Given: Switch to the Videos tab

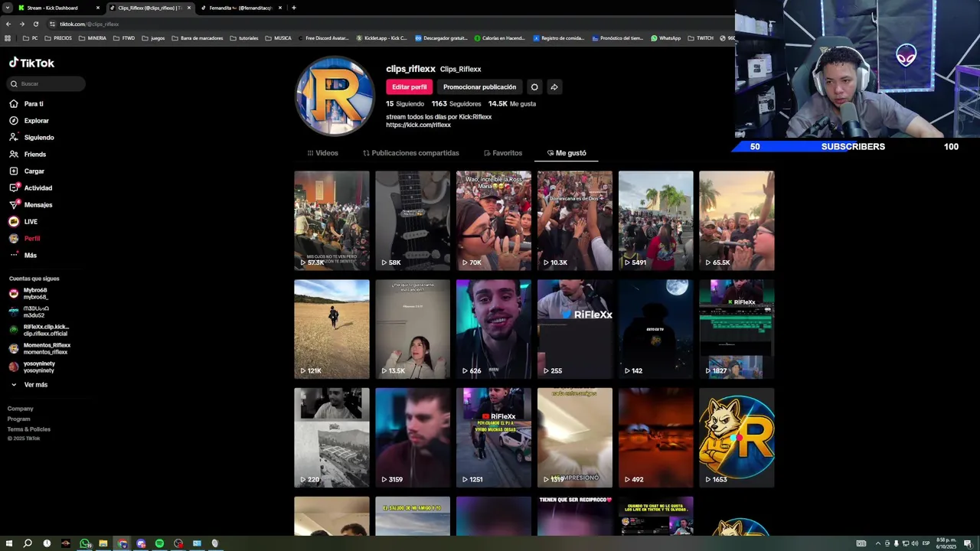Looking at the screenshot, I should click(322, 153).
